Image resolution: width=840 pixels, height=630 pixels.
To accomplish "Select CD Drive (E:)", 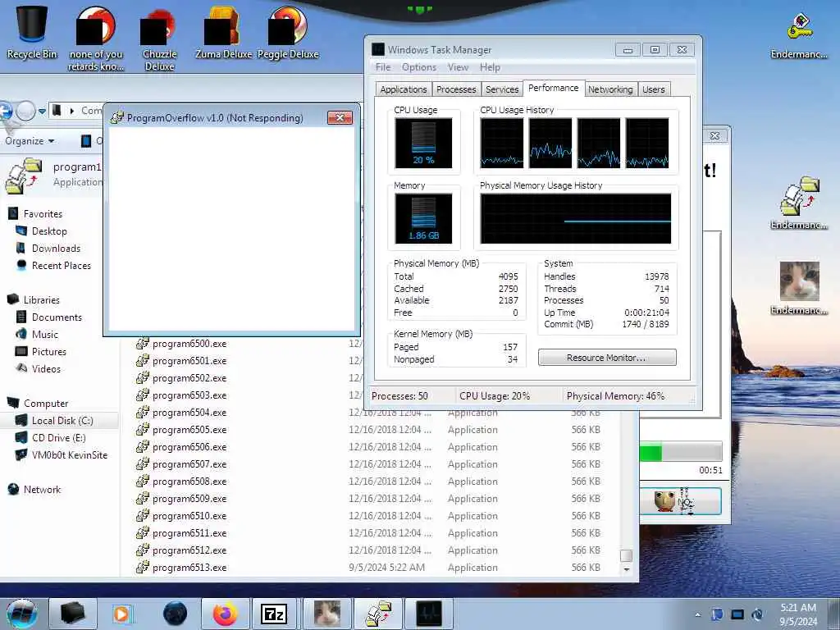I will pos(58,438).
